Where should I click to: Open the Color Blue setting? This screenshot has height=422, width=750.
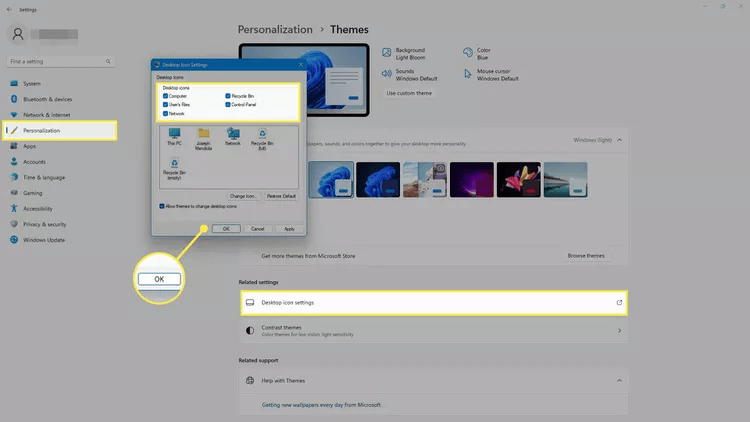pos(477,54)
